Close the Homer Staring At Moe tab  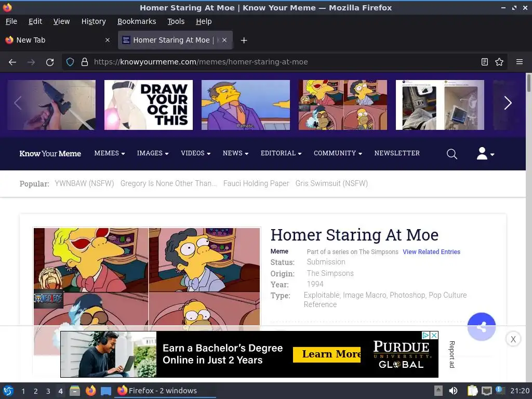click(224, 40)
